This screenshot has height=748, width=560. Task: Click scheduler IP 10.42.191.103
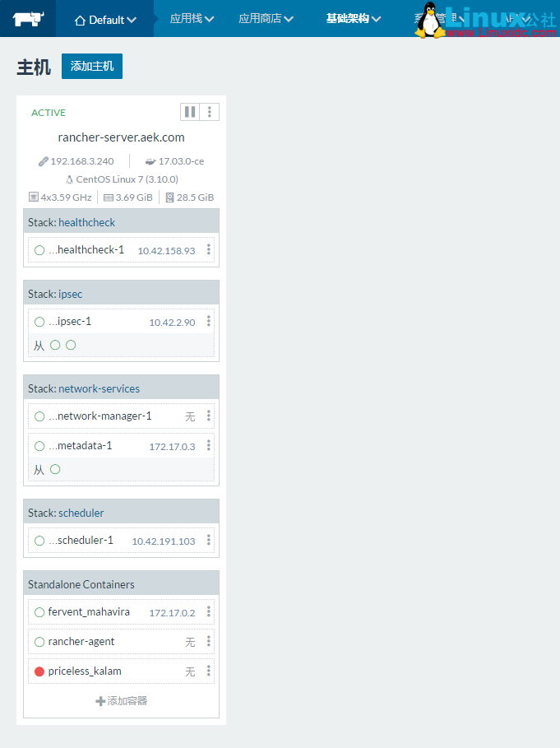(x=164, y=541)
